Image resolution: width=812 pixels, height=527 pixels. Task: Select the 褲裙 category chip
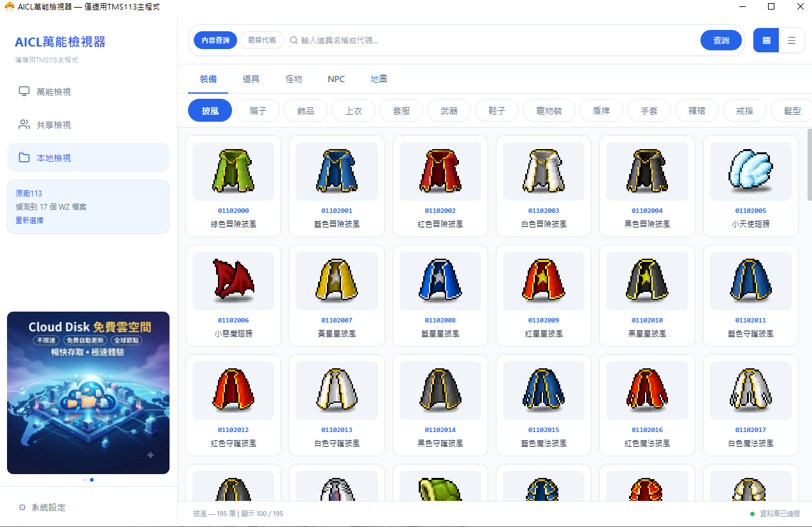click(697, 110)
